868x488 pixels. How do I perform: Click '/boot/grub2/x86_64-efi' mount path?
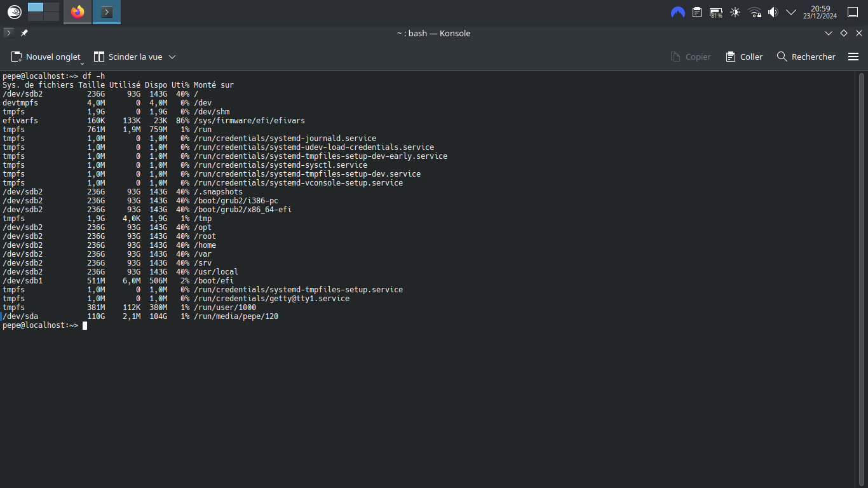tap(243, 210)
